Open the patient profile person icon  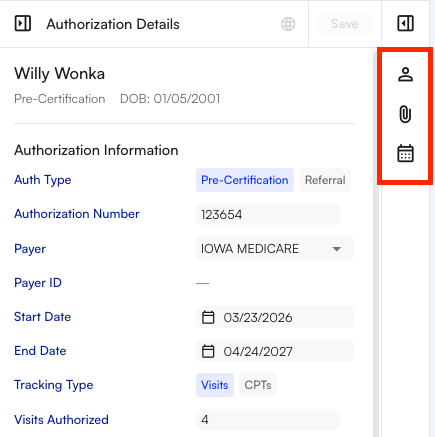pos(405,74)
